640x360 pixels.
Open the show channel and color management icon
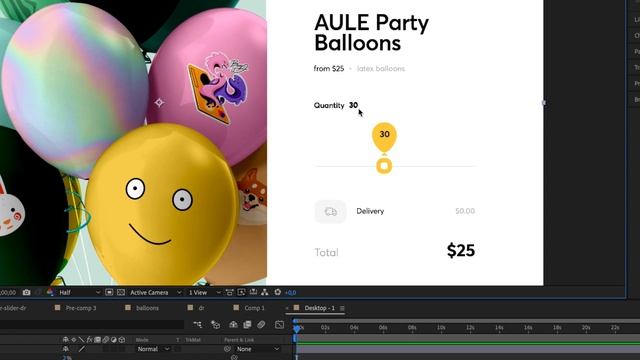pyautogui.click(x=50, y=292)
